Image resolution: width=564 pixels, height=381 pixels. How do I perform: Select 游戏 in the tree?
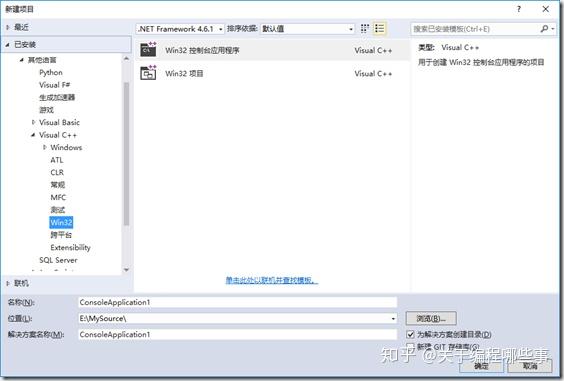[46, 110]
